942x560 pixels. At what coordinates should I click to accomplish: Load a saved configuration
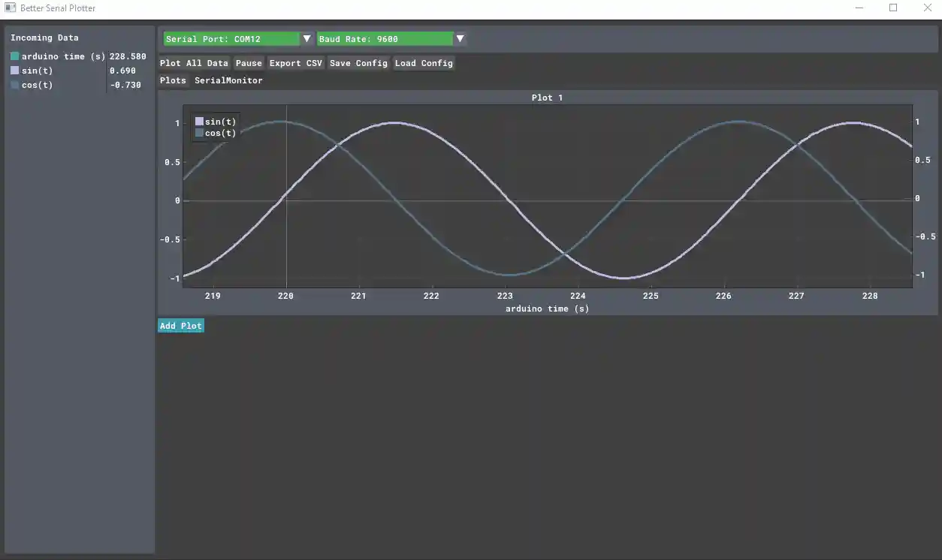coord(424,63)
